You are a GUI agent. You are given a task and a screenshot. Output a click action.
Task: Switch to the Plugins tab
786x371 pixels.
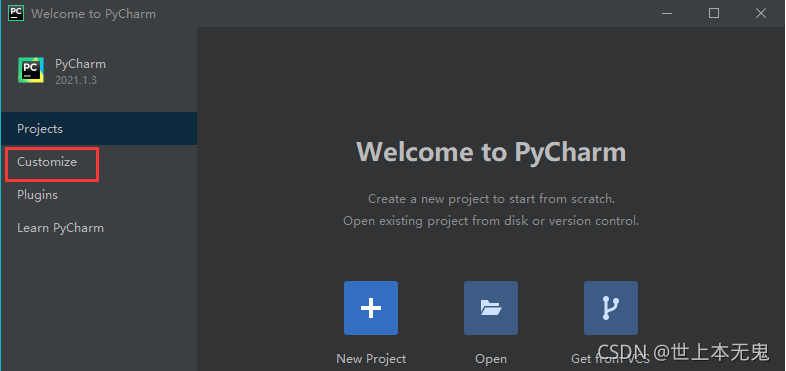pyautogui.click(x=99, y=195)
